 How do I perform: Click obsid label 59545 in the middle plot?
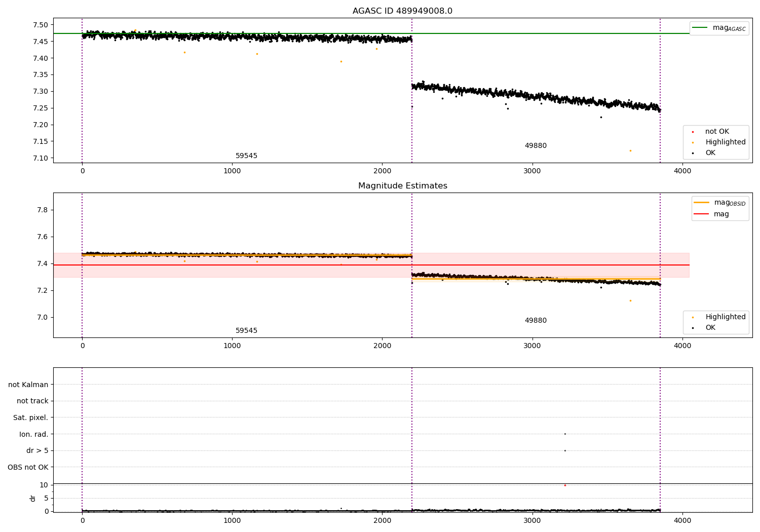(x=246, y=331)
